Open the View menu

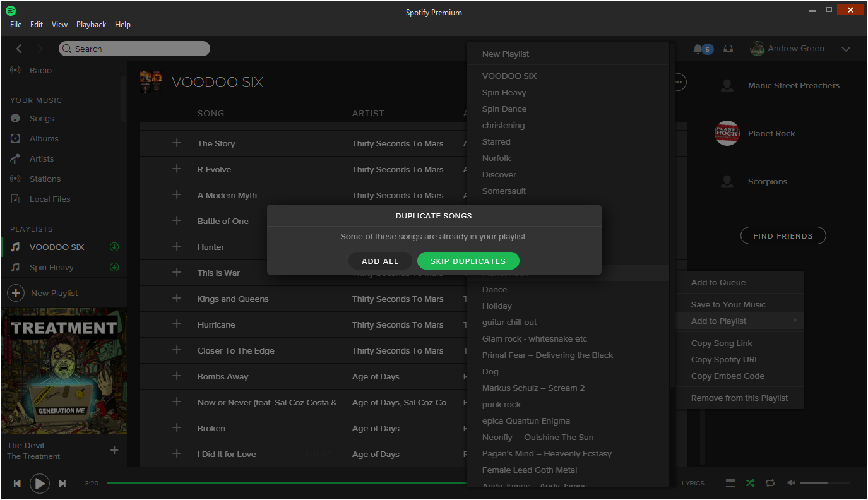coord(59,25)
